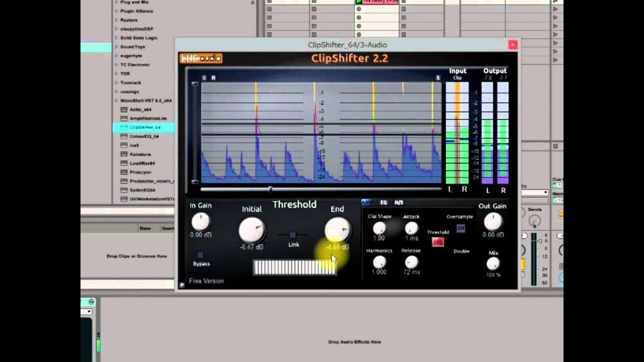The image size is (644, 362).
Task: Switch to the EQ tab
Action: click(383, 202)
